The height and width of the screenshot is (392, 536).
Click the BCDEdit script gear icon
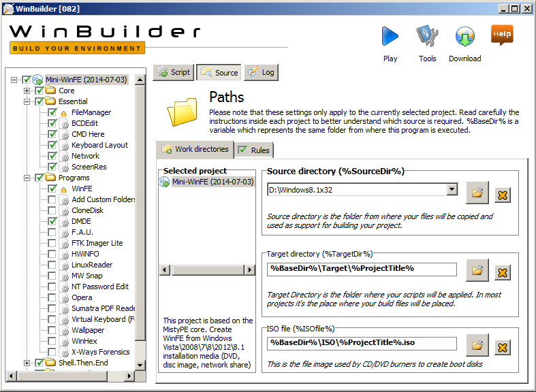pyautogui.click(x=64, y=124)
